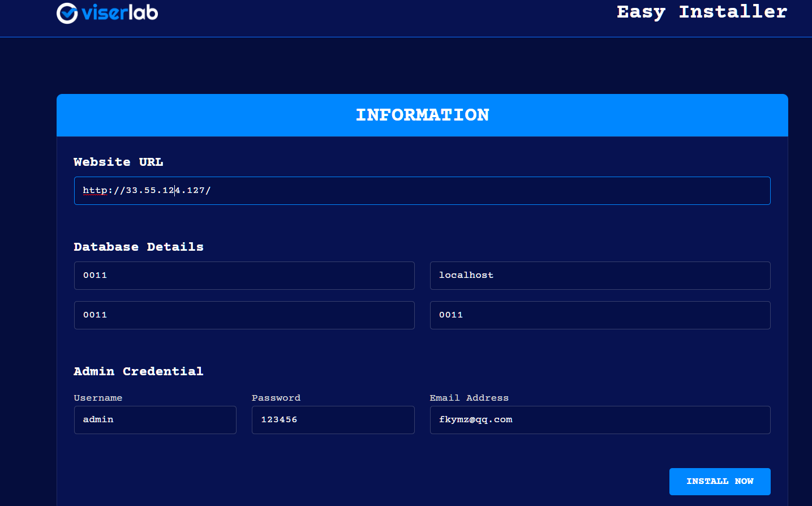Click the Admin Credential heading
The height and width of the screenshot is (506, 812).
[x=139, y=371]
